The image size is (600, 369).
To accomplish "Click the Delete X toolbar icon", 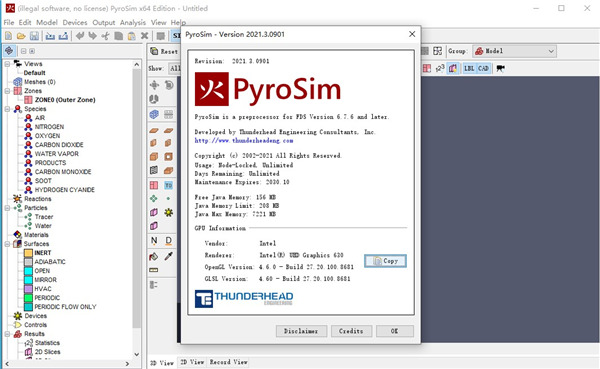I will click(144, 36).
